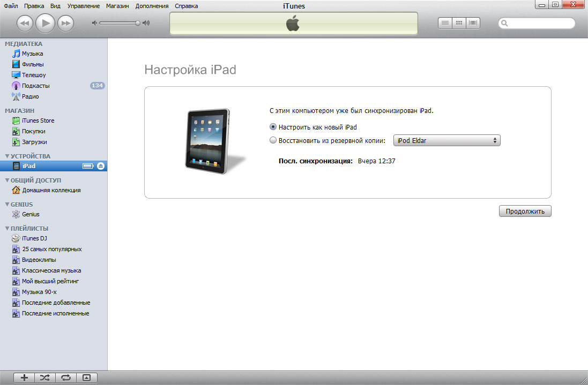Select the iPad device in sidebar

54,166
